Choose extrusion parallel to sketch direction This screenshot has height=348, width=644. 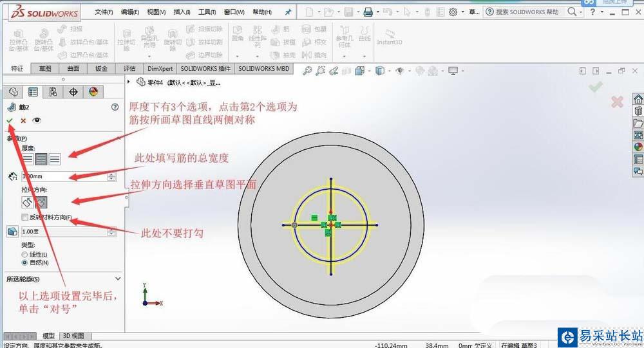click(28, 201)
